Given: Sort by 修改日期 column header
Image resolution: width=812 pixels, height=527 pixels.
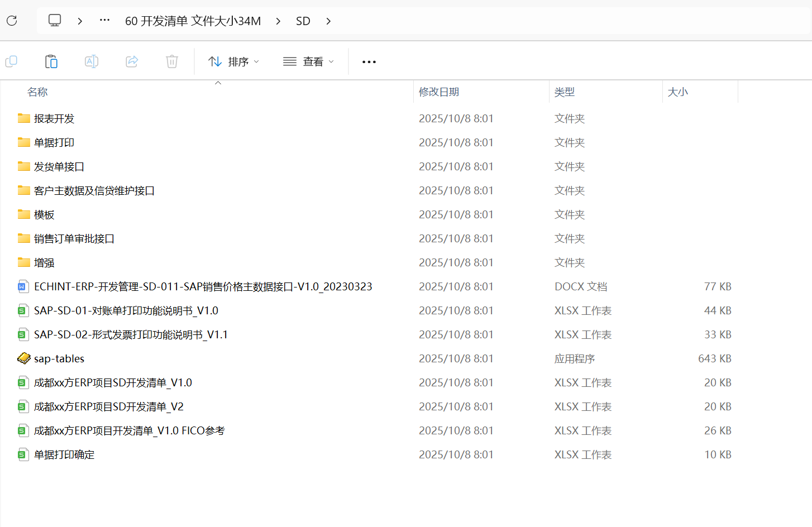Looking at the screenshot, I should coord(439,92).
